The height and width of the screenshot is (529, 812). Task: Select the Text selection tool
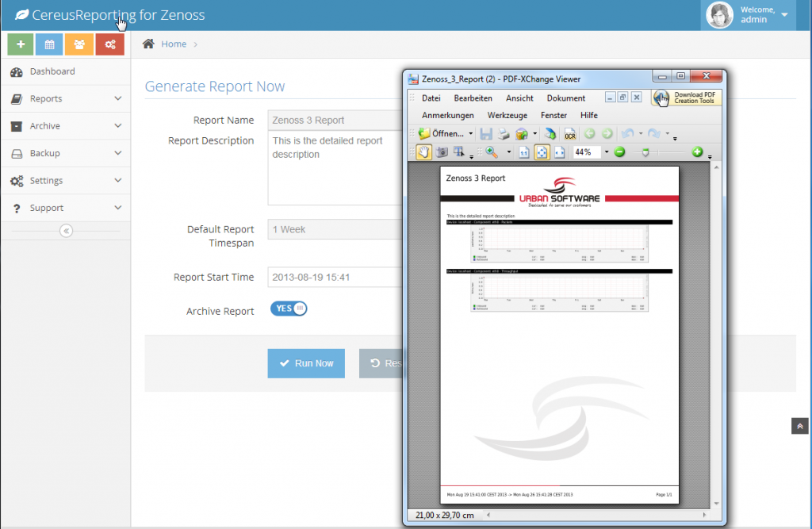tap(459, 152)
